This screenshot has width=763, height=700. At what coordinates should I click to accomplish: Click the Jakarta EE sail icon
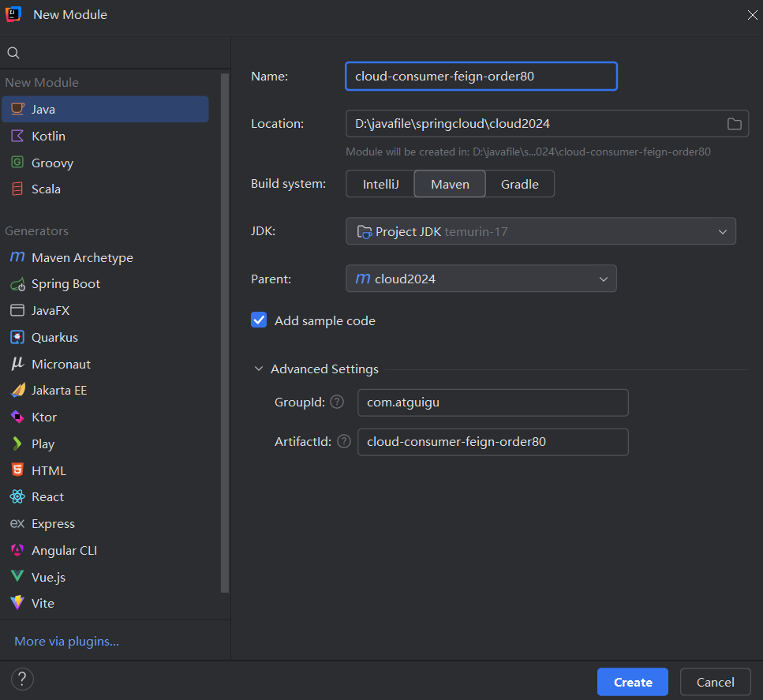click(17, 390)
